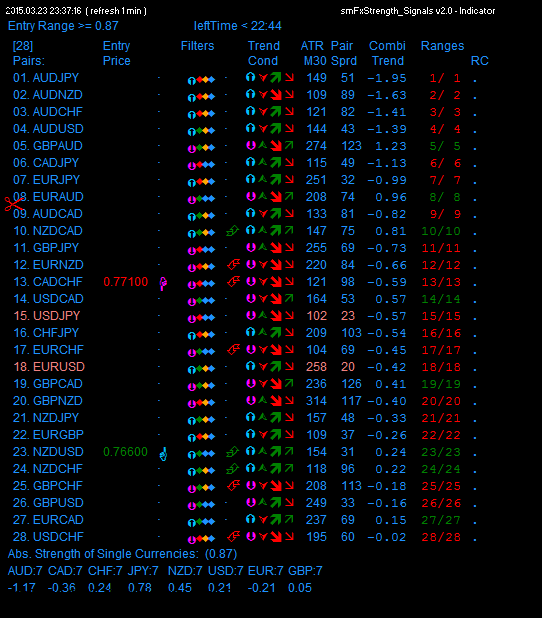Click the red scissors icon beside EURAUD
This screenshot has height=618, width=542.
tap(14, 204)
